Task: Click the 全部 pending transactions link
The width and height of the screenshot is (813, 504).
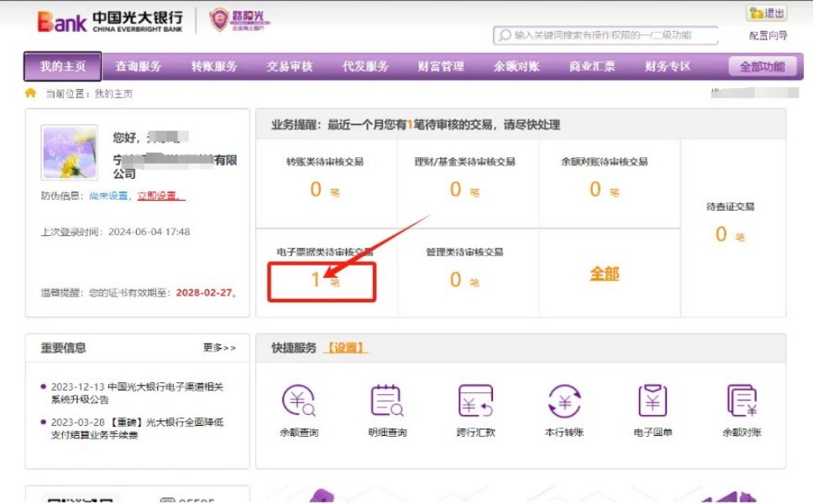Action: click(604, 274)
